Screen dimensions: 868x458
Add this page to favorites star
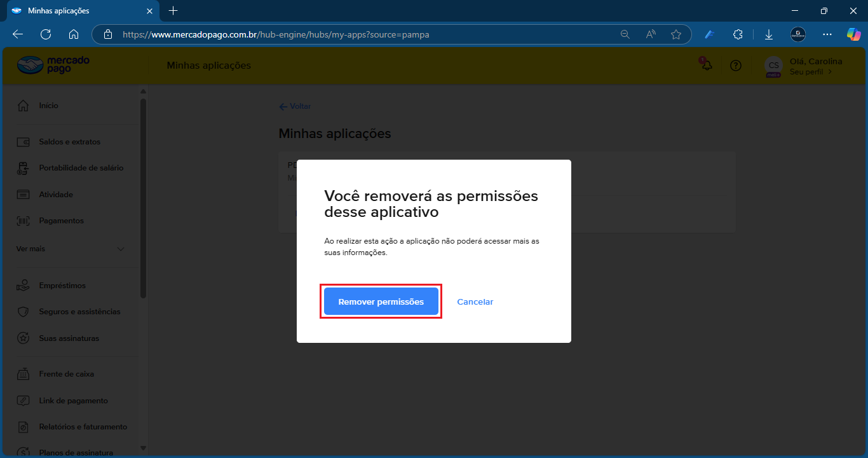(x=676, y=34)
